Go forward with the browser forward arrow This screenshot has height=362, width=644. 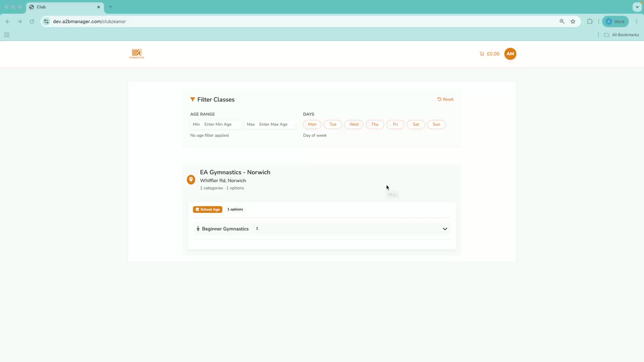(x=20, y=21)
